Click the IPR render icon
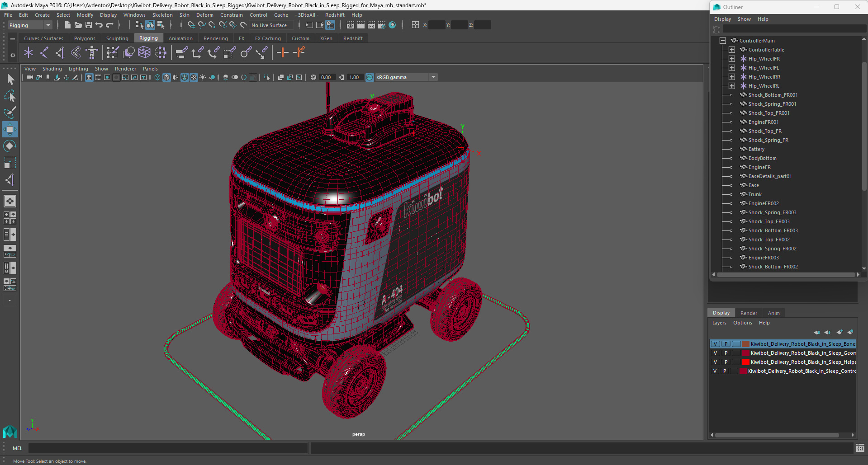 (371, 25)
